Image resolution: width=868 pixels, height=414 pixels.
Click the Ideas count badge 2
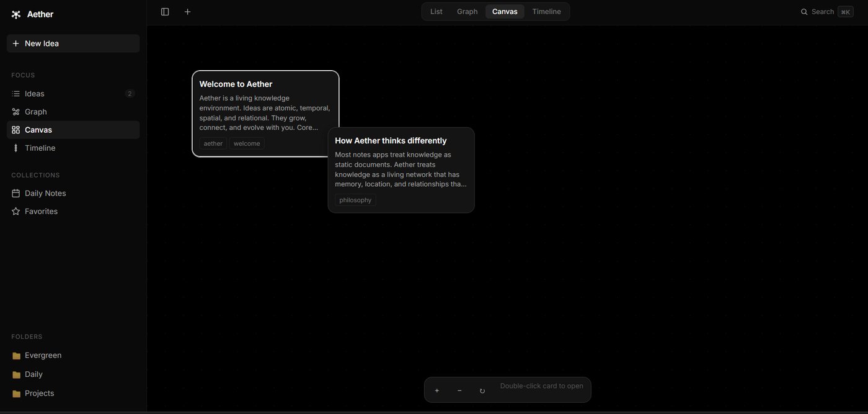tap(130, 94)
